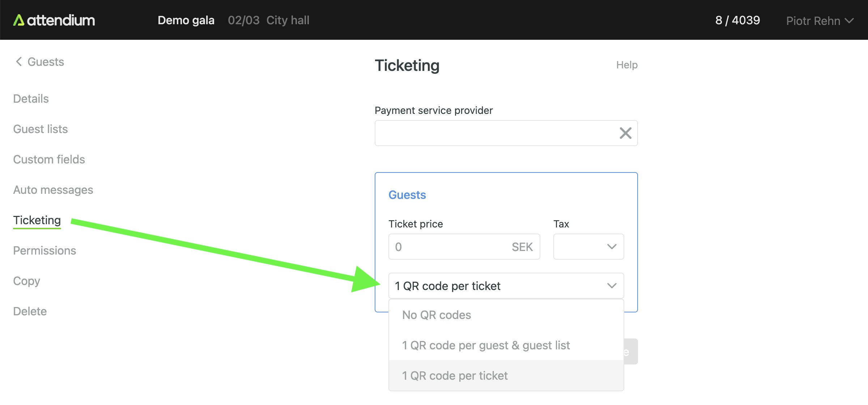Click the Guests heading in ticket panel

[407, 195]
